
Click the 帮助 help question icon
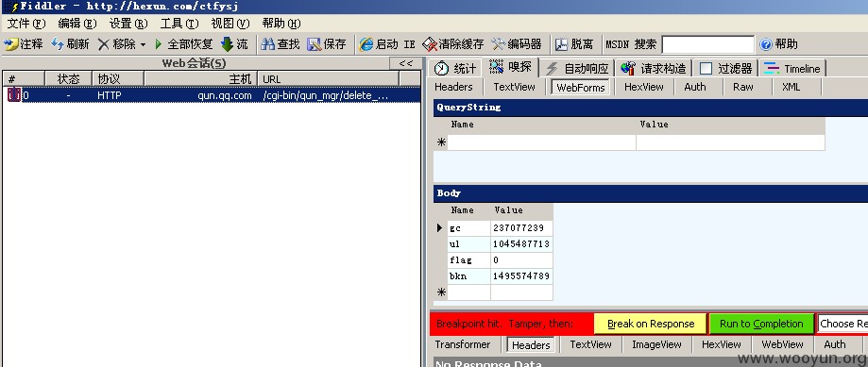(766, 44)
